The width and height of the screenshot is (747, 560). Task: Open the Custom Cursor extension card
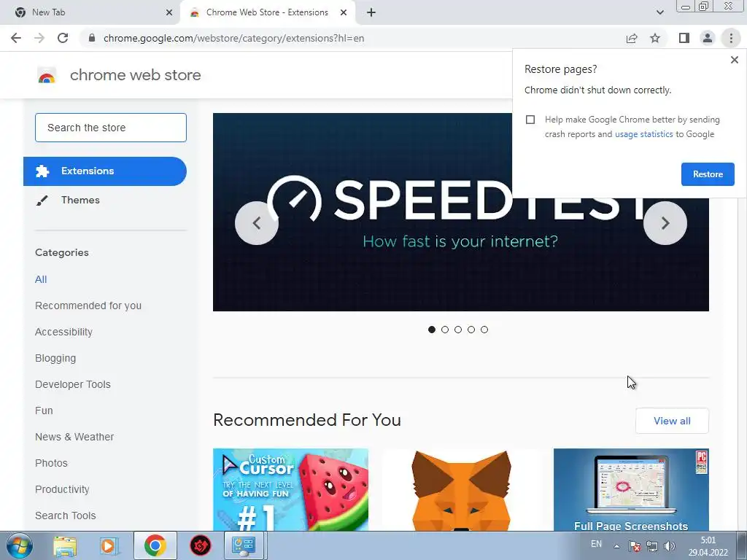coord(290,489)
